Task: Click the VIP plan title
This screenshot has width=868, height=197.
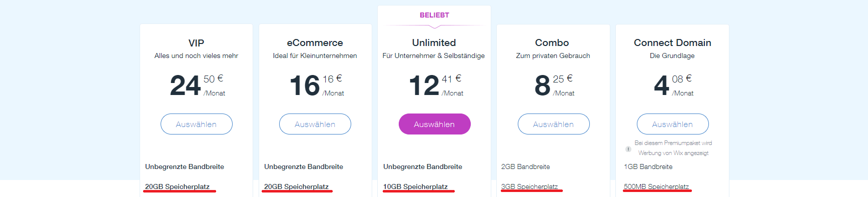Action: tap(196, 43)
